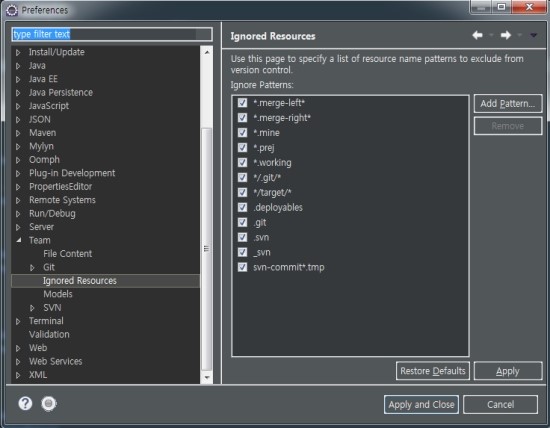Toggle the */.git/* pattern checkbox
This screenshot has height=428, width=550.
[242, 178]
